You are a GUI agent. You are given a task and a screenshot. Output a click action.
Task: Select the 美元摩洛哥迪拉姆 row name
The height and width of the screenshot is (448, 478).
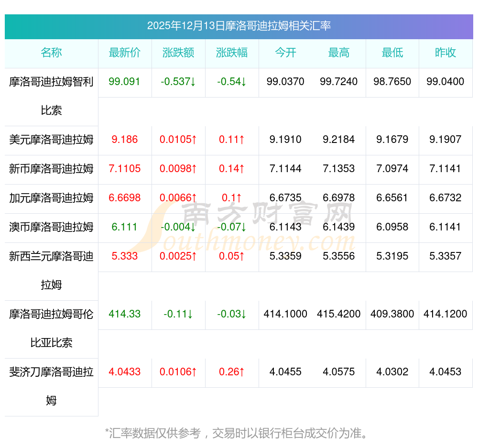coord(51,140)
